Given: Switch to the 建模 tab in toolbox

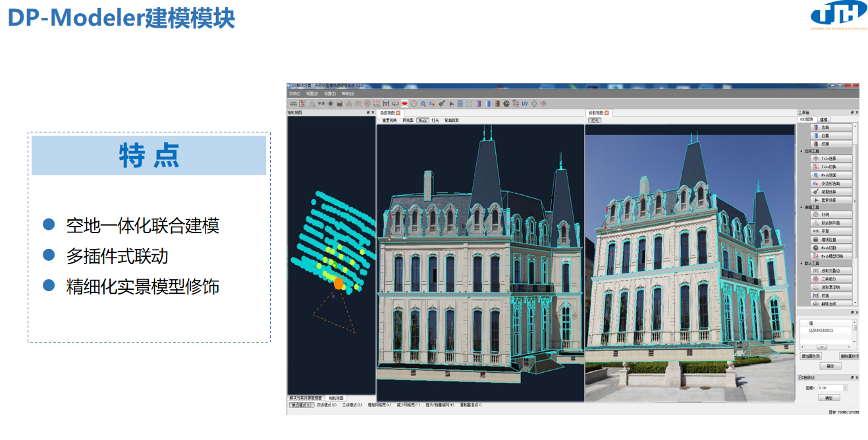Looking at the screenshot, I should coord(823,119).
